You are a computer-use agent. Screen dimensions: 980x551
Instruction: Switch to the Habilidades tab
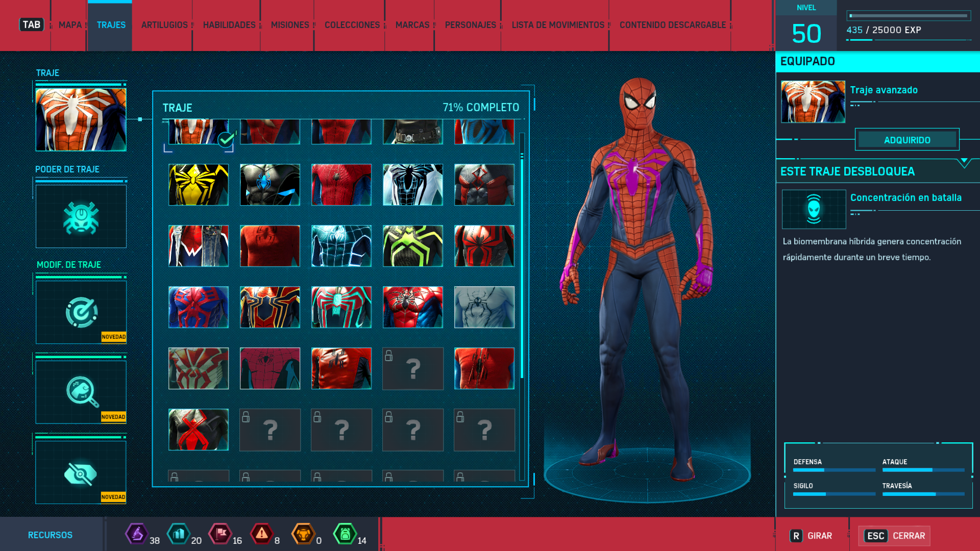pyautogui.click(x=229, y=25)
